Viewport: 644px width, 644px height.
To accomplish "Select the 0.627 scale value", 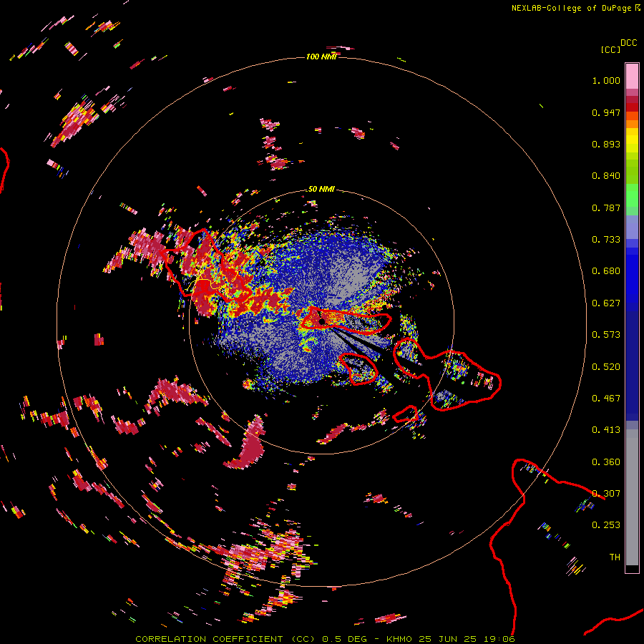I will point(606,303).
